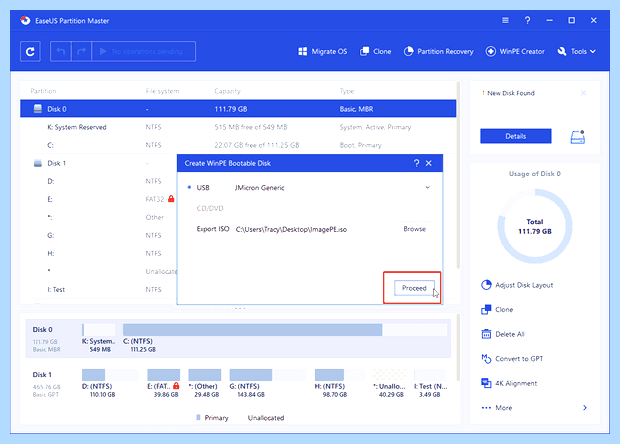This screenshot has height=444, width=620.
Task: Click Delete All in side panel
Action: coord(503,334)
